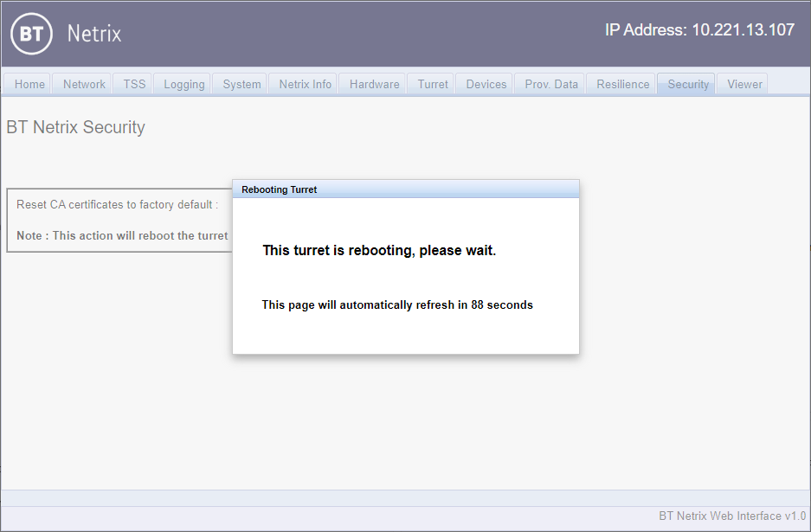Click the Netrix brand name in header
Viewport: 811px width, 532px height.
click(93, 35)
